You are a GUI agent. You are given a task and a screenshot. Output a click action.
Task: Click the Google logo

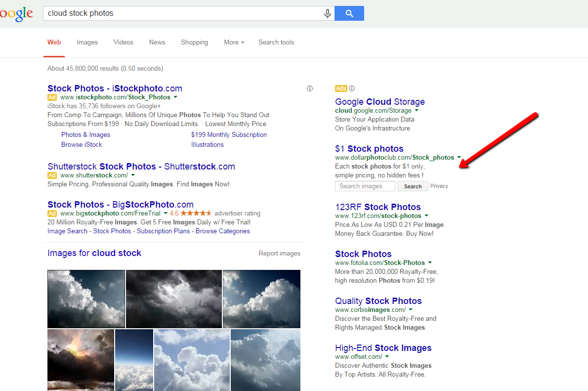(16, 14)
